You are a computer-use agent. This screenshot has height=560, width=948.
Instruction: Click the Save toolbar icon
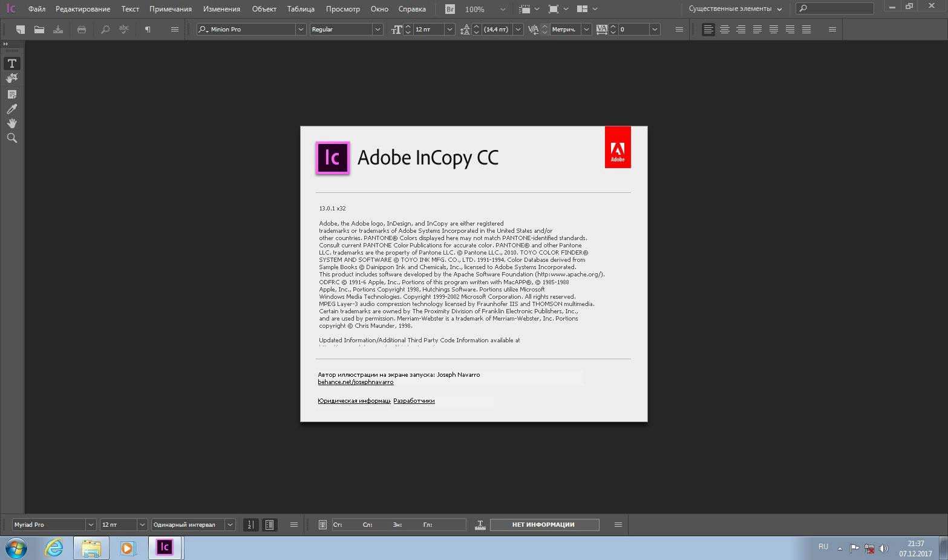click(58, 29)
